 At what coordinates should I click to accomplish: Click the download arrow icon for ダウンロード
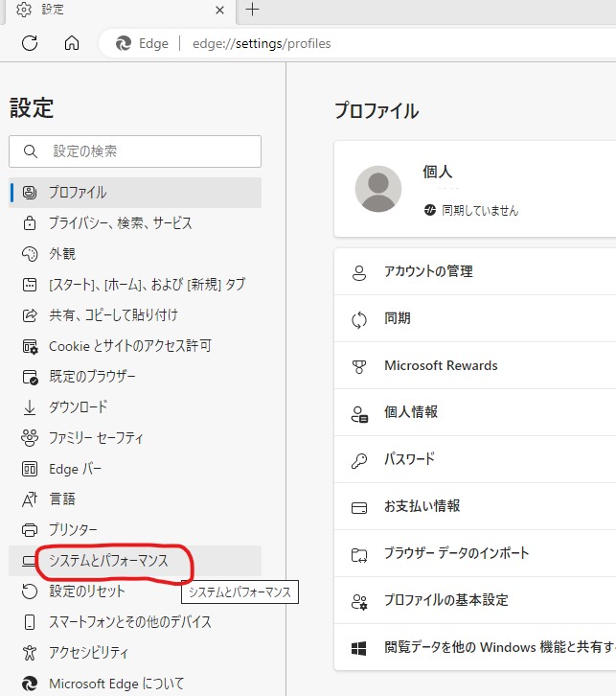(30, 407)
